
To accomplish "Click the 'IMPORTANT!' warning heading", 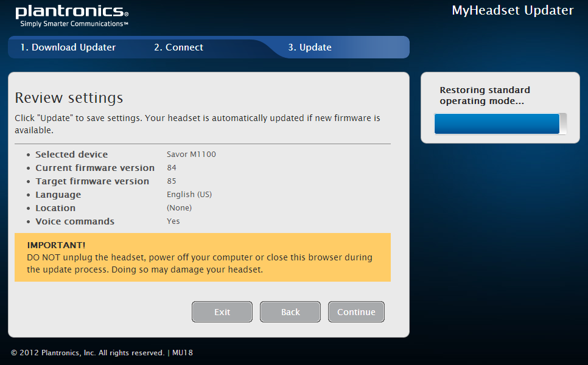I will coord(56,245).
